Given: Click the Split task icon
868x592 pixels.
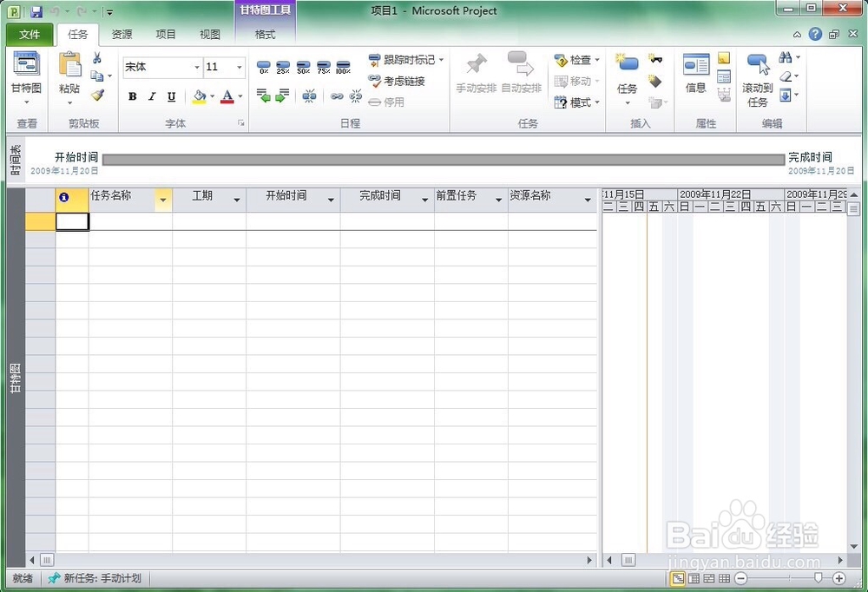Looking at the screenshot, I should pyautogui.click(x=309, y=96).
